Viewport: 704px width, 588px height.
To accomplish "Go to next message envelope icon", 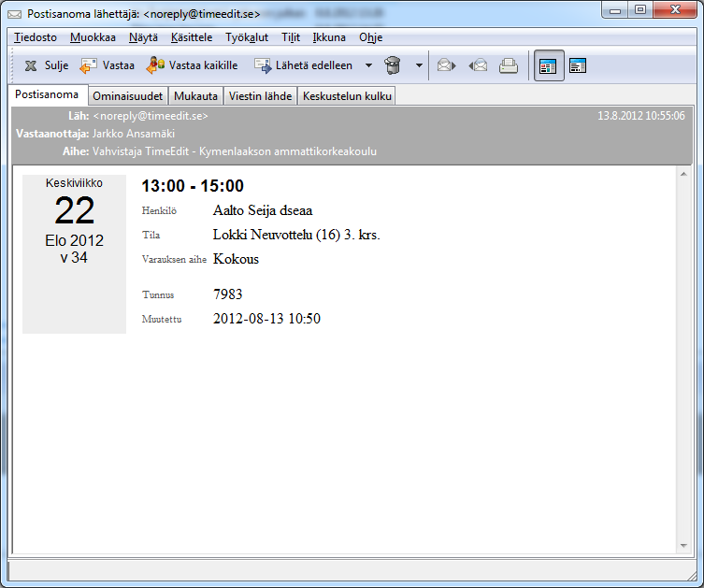I will point(446,66).
